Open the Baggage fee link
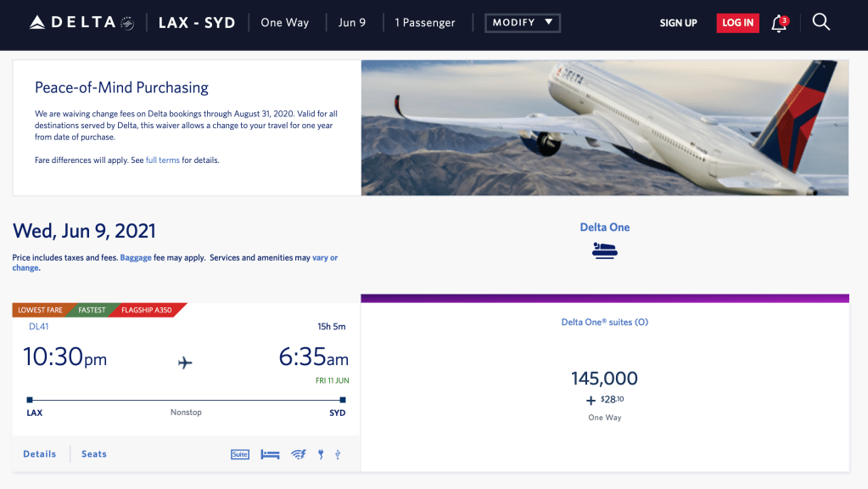This screenshot has height=489, width=868. point(136,257)
